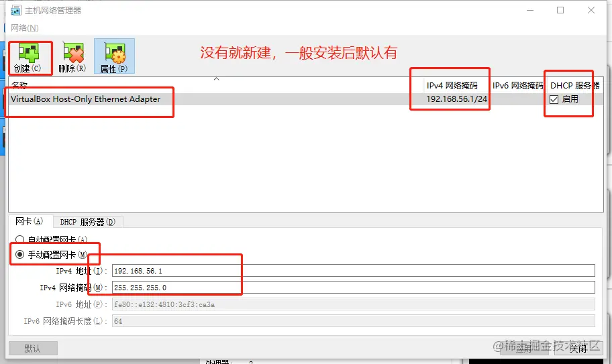Minimize the Host Network Manager window
The height and width of the screenshot is (364, 612).
tap(530, 10)
